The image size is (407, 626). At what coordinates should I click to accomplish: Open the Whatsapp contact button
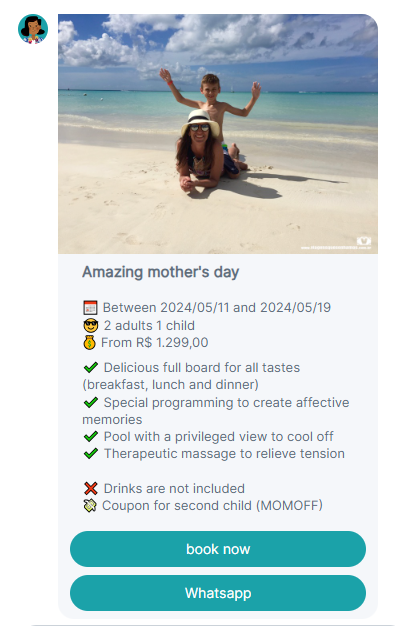pos(218,593)
